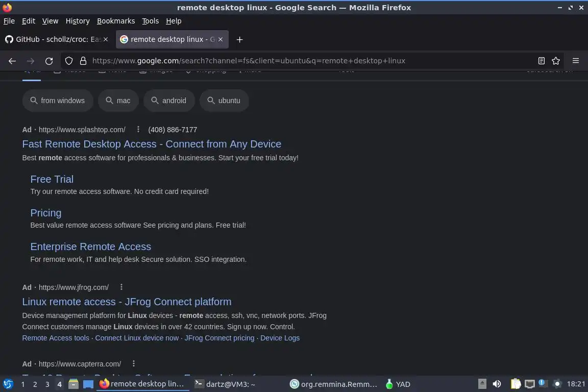Click the https://www.jfrog.com/ ad URL
Viewport: 588px width, 392px height.
click(x=73, y=287)
